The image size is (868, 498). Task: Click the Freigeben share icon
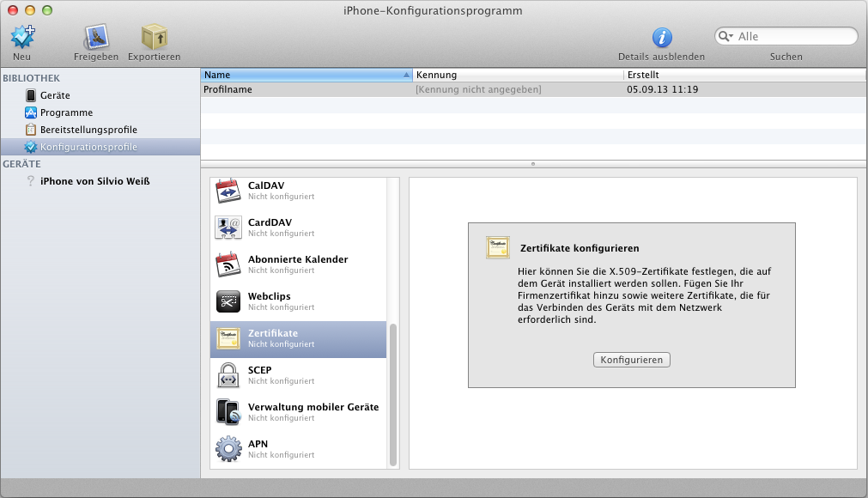(96, 37)
